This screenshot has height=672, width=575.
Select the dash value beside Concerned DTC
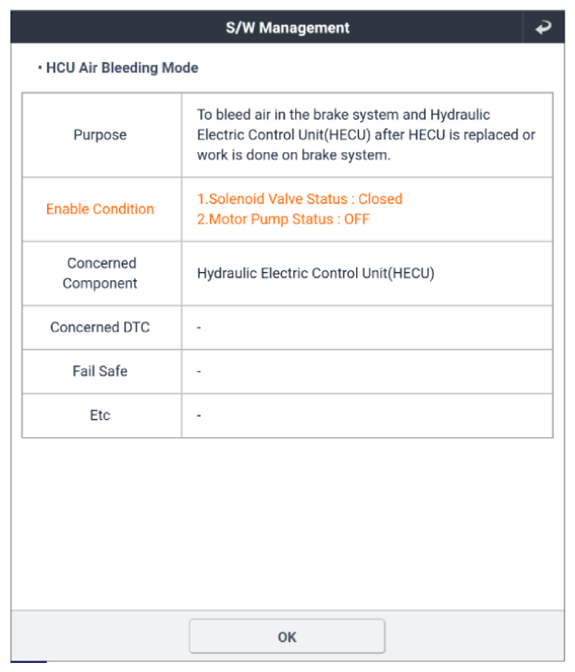click(199, 327)
